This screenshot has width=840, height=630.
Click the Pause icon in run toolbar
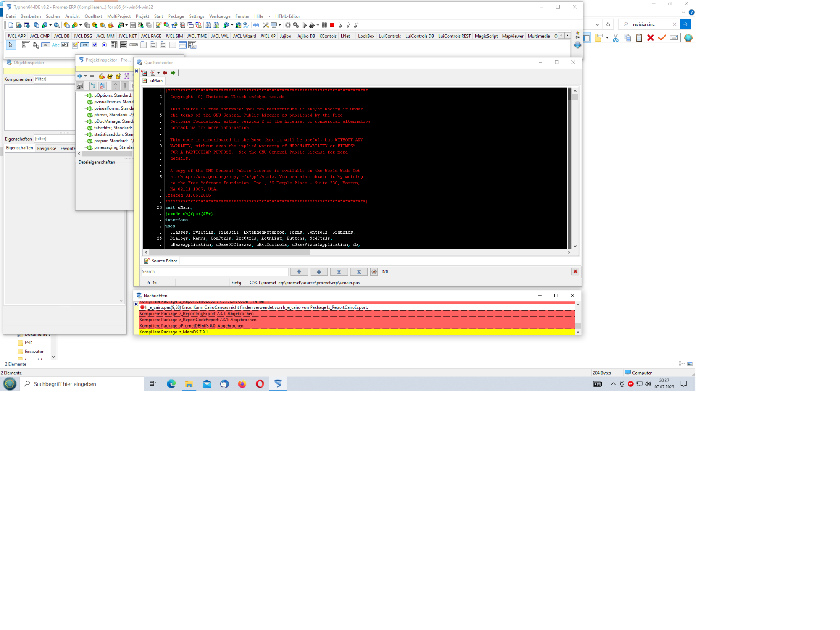click(324, 25)
